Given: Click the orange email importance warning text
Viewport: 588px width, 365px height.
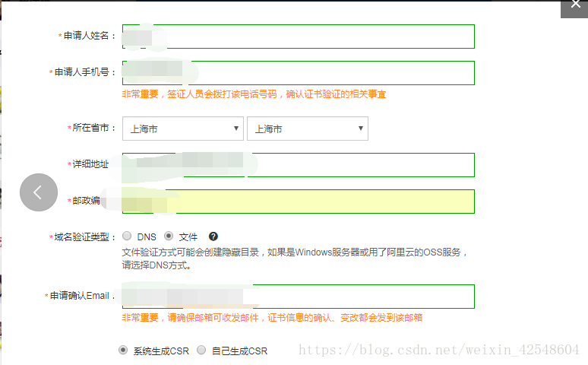Looking at the screenshot, I should tap(272, 318).
